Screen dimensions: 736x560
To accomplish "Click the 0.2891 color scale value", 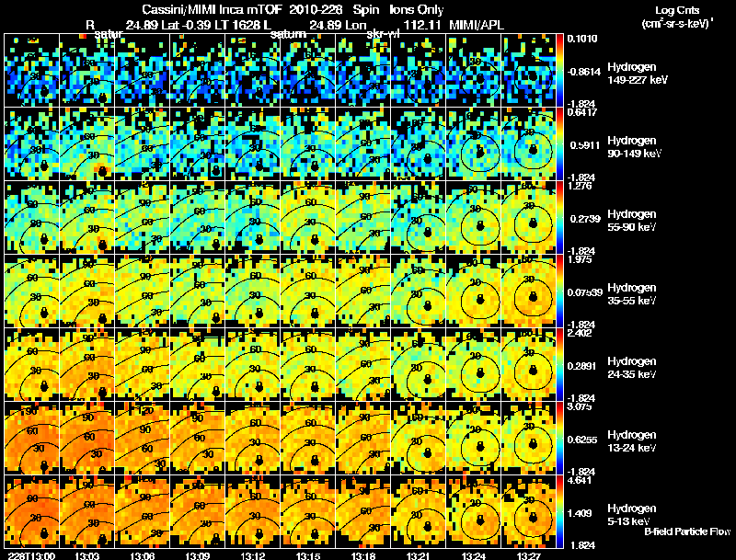I will coord(582,366).
